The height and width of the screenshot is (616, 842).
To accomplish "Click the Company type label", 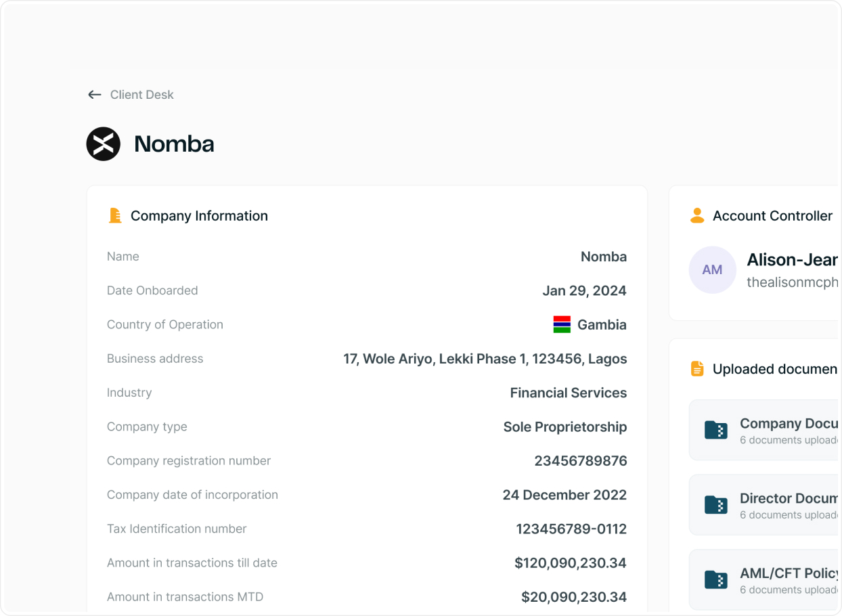I will pos(147,427).
